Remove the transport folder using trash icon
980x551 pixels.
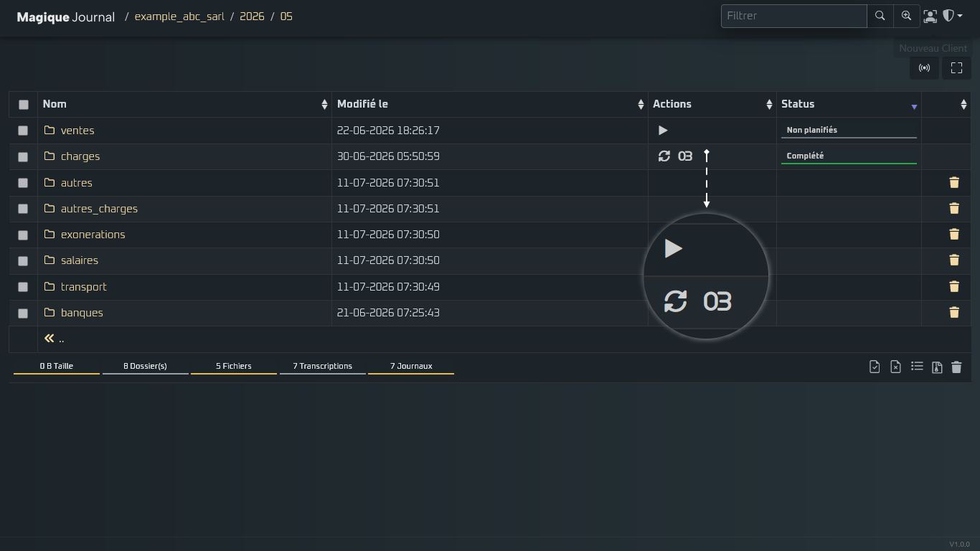point(954,287)
